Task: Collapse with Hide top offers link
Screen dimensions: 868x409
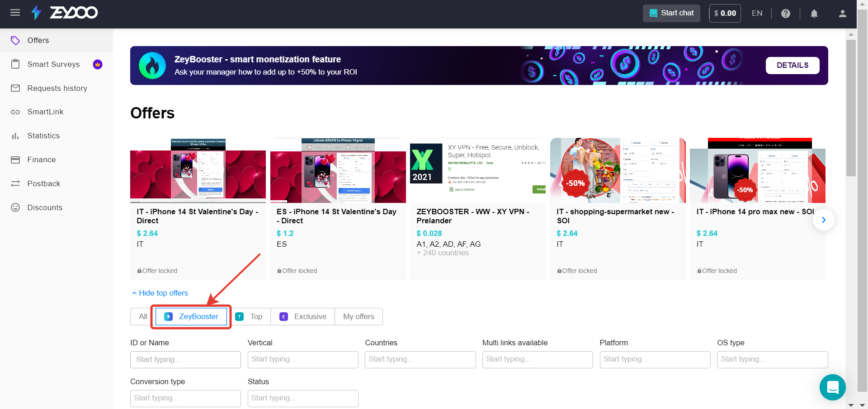Action: point(160,293)
